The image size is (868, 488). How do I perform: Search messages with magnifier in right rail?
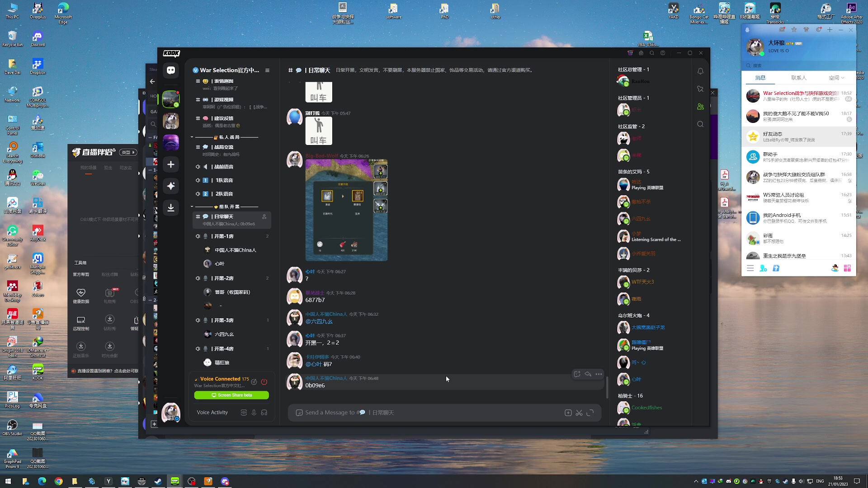pyautogui.click(x=700, y=124)
